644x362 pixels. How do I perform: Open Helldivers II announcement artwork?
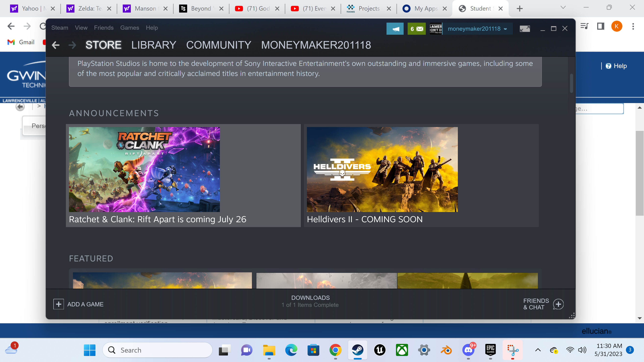point(382,169)
